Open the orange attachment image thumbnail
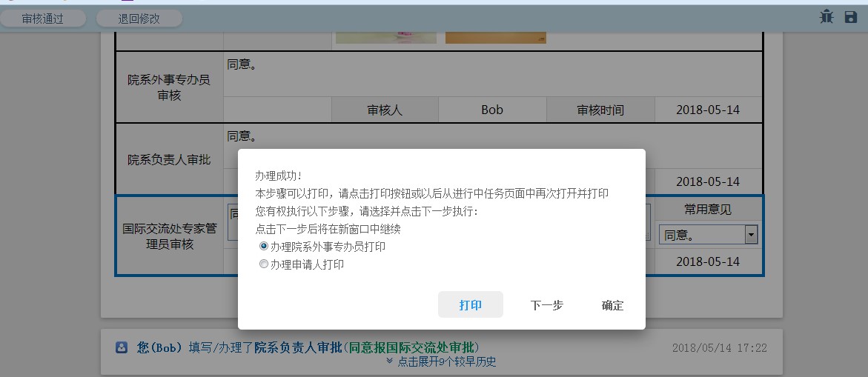This screenshot has width=868, height=377. 495,36
